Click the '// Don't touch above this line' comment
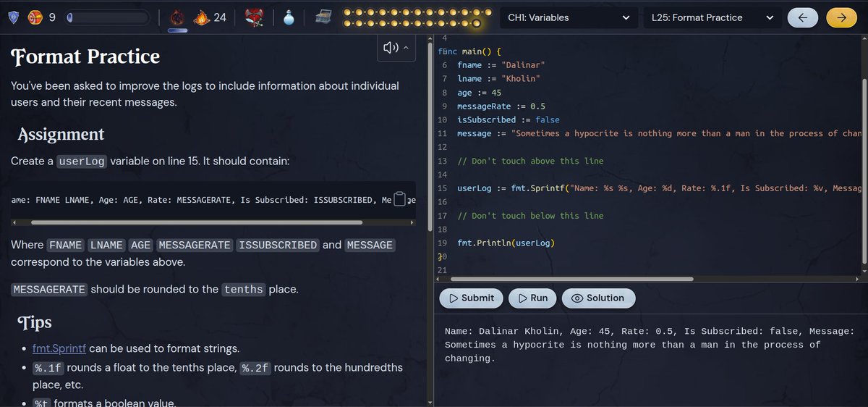868x407 pixels. pos(530,161)
